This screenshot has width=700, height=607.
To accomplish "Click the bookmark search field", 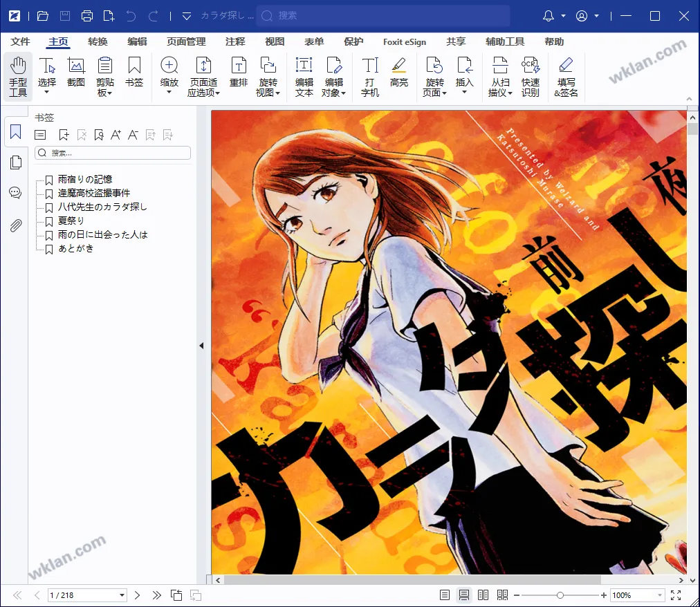I will pos(113,153).
